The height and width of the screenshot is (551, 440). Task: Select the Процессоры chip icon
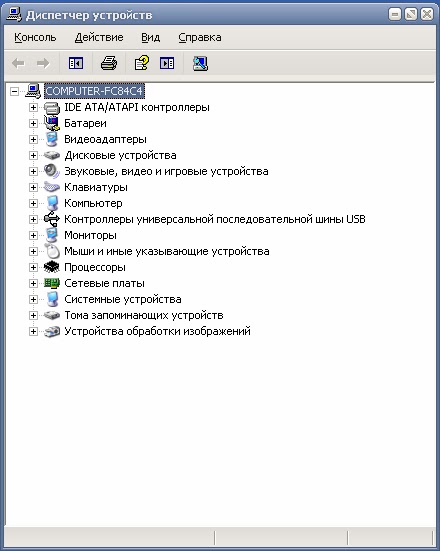[x=52, y=267]
